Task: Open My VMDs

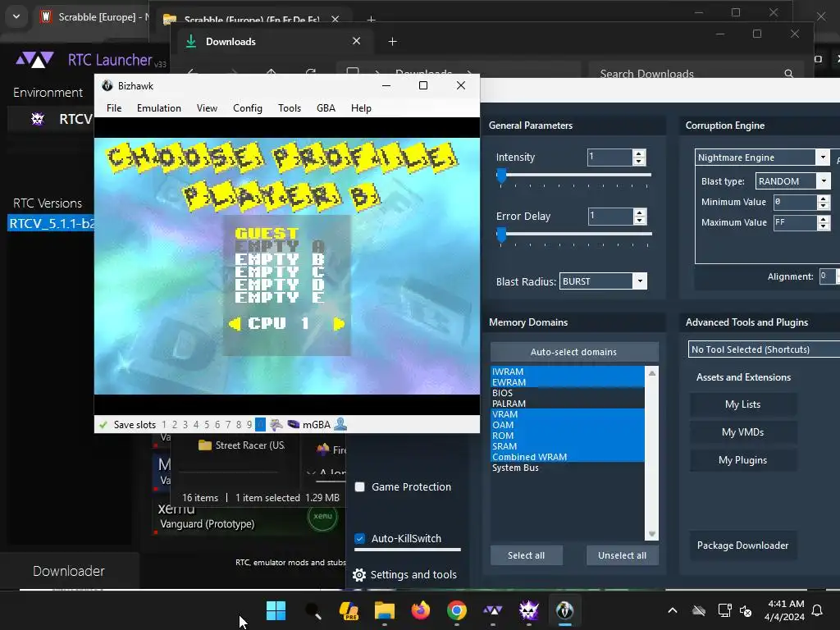Action: [742, 432]
